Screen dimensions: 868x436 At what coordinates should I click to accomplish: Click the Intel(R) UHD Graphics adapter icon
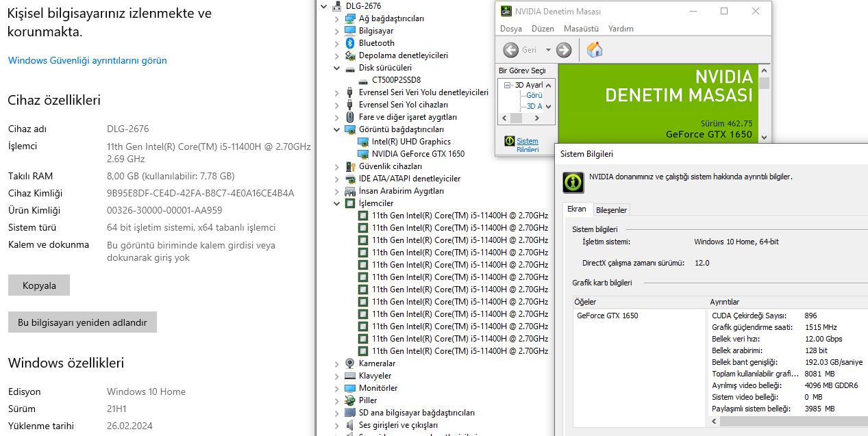tap(363, 142)
